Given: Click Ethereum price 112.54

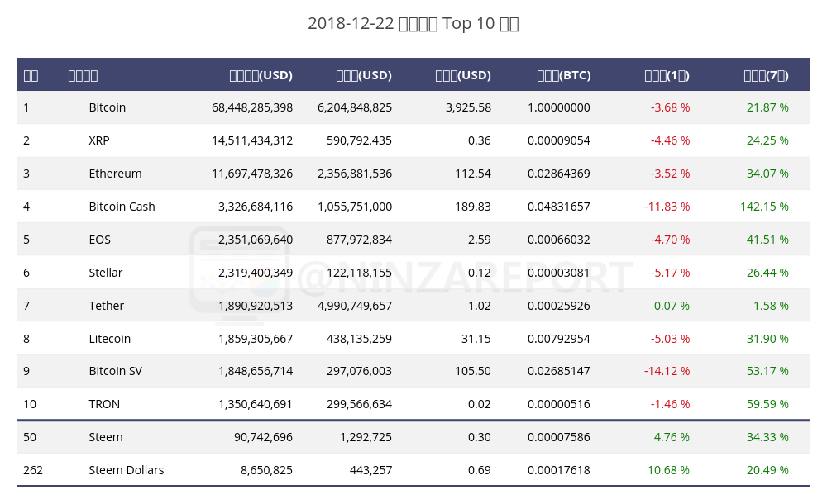Looking at the screenshot, I should pyautogui.click(x=473, y=174).
